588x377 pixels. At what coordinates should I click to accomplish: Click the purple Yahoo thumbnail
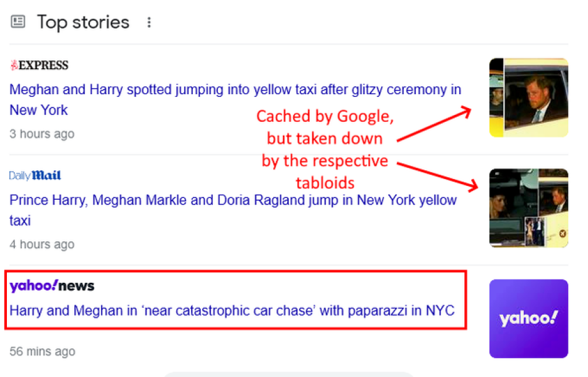click(x=528, y=319)
